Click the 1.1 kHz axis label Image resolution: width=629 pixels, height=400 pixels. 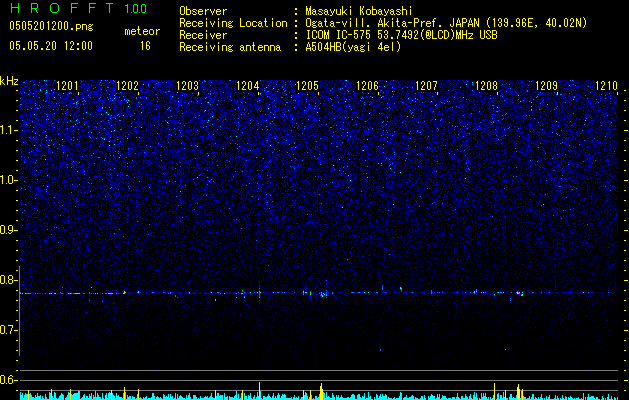(x=9, y=130)
